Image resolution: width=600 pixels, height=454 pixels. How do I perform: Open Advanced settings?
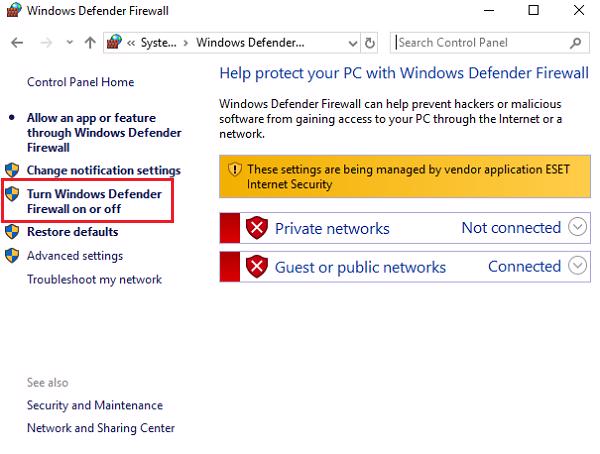tap(75, 256)
